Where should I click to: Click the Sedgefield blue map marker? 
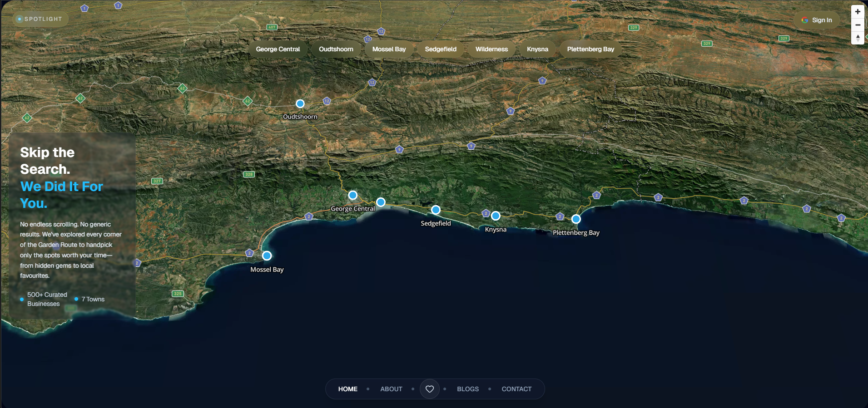pyautogui.click(x=436, y=210)
